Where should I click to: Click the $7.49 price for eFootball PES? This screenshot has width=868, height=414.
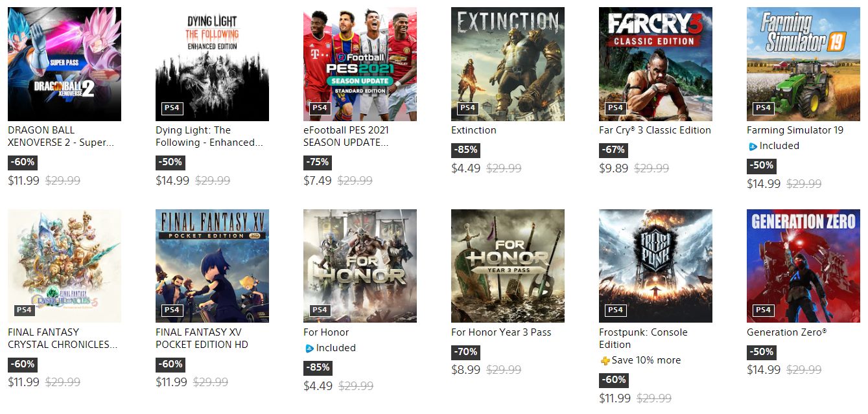[x=318, y=181]
